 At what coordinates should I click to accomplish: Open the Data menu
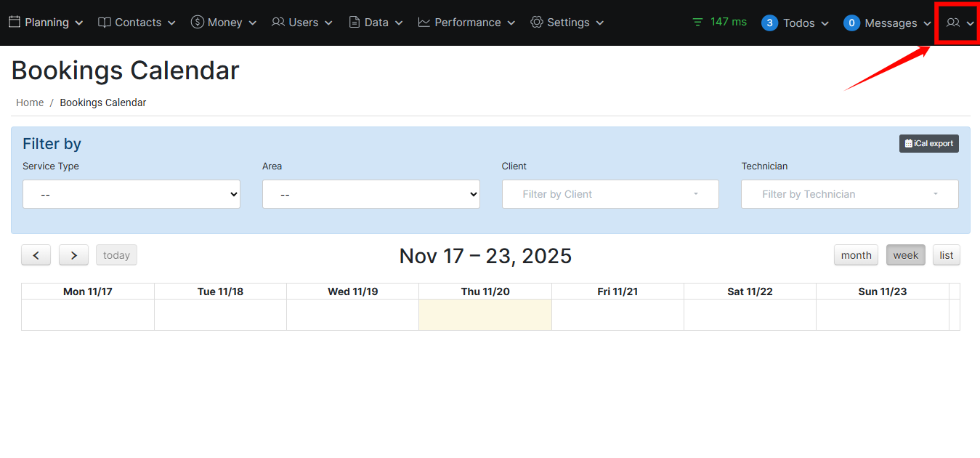pos(376,23)
